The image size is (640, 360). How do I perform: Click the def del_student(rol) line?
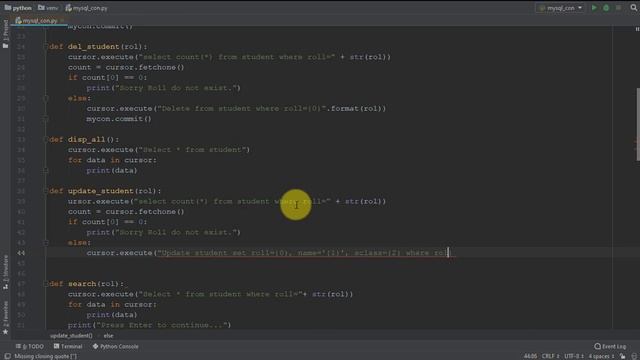pyautogui.click(x=98, y=47)
